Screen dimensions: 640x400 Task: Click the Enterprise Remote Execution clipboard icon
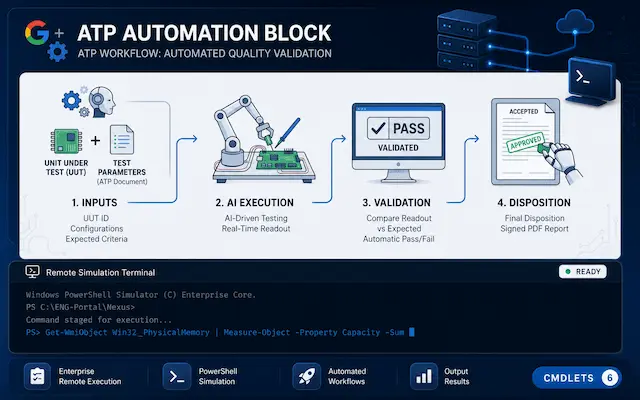pyautogui.click(x=37, y=376)
